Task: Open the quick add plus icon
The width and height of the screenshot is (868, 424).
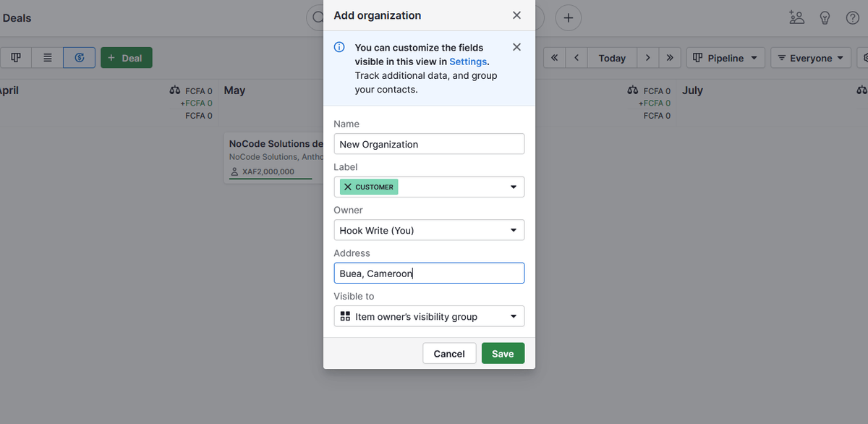Action: click(569, 17)
